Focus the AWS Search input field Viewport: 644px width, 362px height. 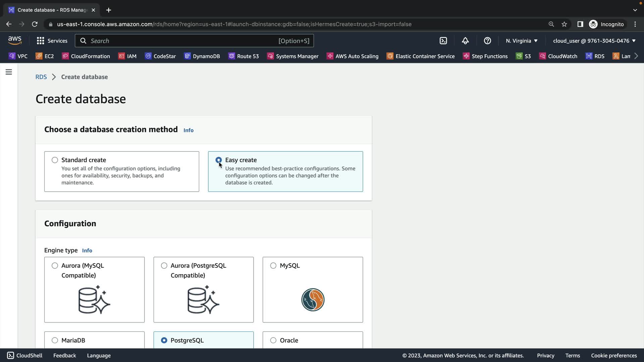[x=181, y=41]
